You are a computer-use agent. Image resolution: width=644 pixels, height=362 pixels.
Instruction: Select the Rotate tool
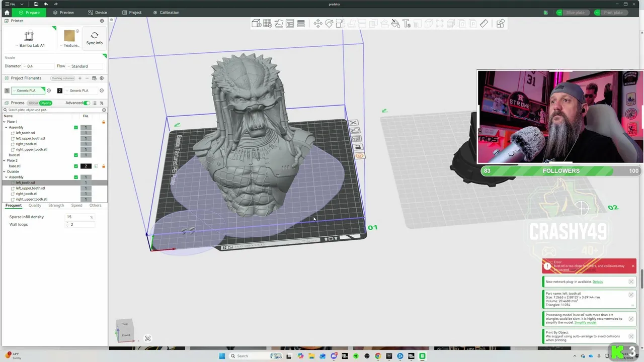[329, 23]
